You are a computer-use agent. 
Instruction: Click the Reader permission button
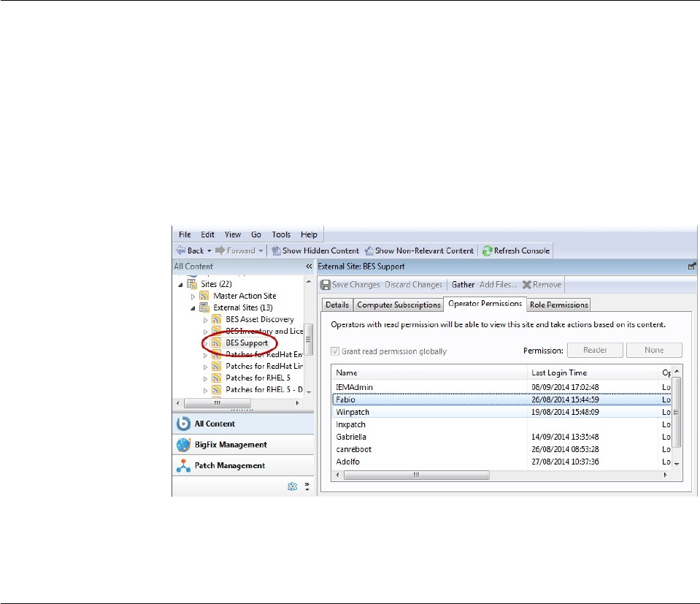(x=595, y=350)
